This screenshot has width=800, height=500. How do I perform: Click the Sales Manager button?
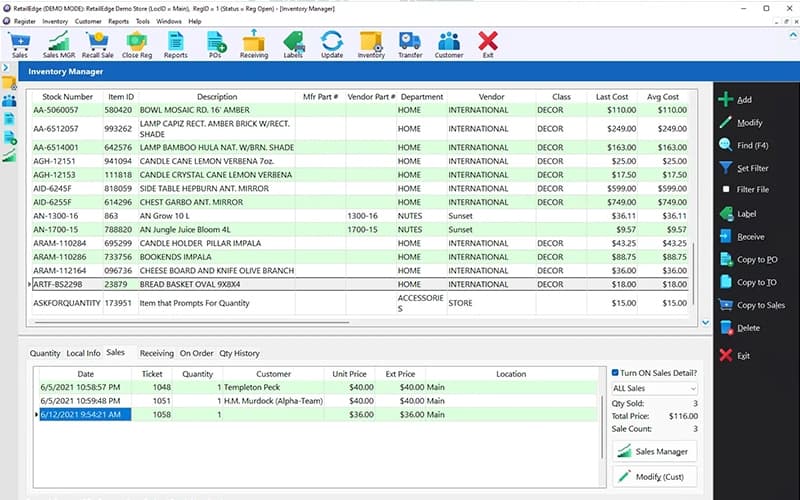(x=653, y=452)
